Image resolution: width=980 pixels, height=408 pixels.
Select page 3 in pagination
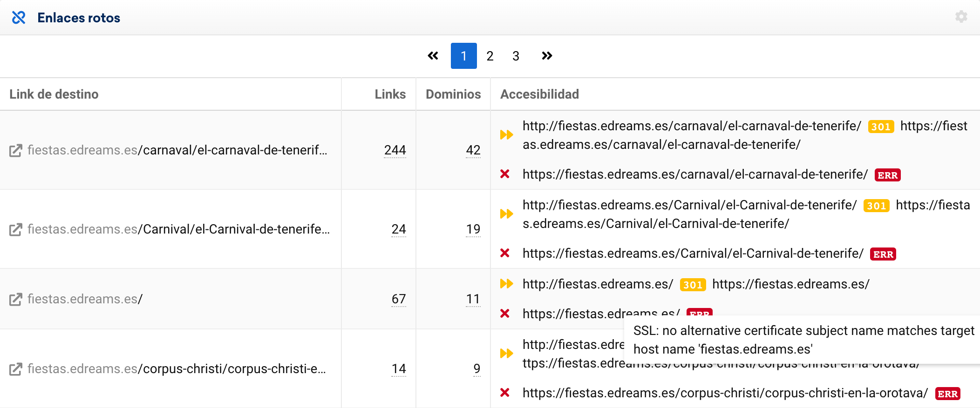click(x=516, y=56)
